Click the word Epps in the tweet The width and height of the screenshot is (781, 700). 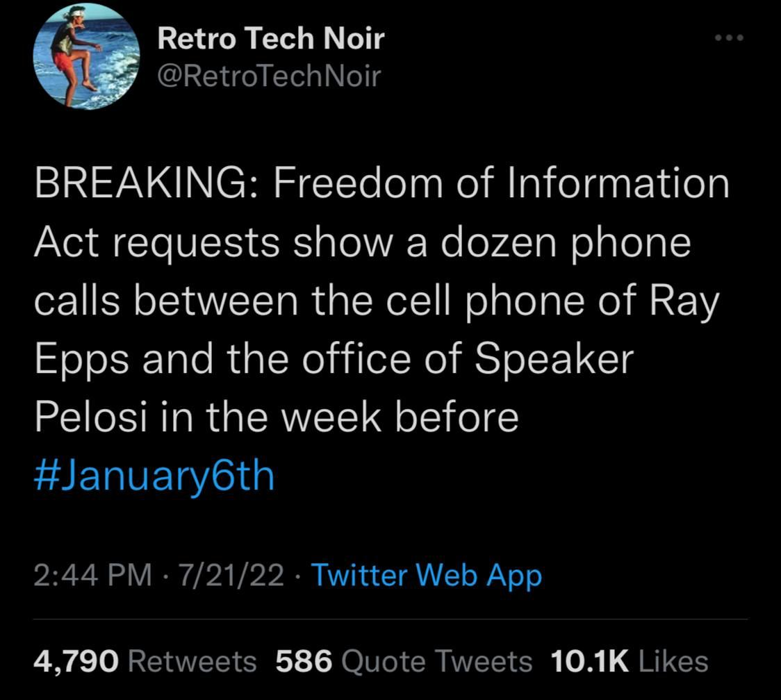(81, 360)
